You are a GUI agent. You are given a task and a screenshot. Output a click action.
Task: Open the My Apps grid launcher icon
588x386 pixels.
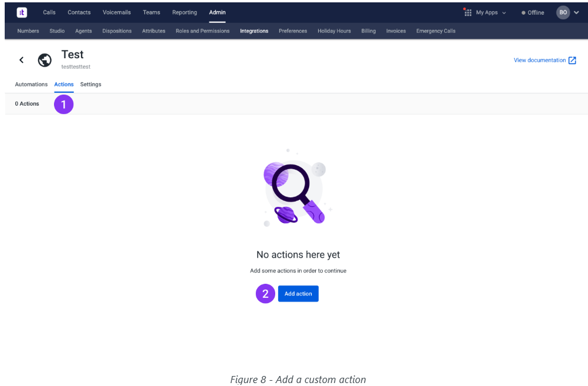coord(467,12)
